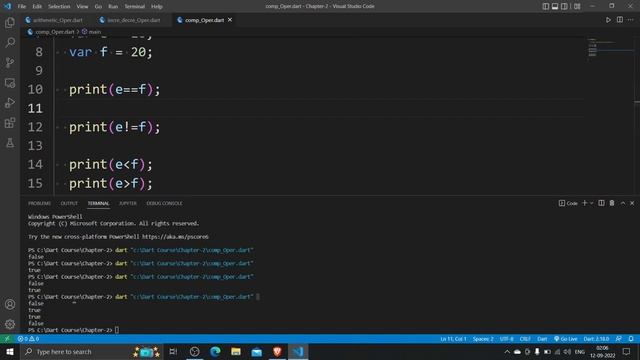
Task: Open the Accounts menu in activity bar
Action: 10,304
